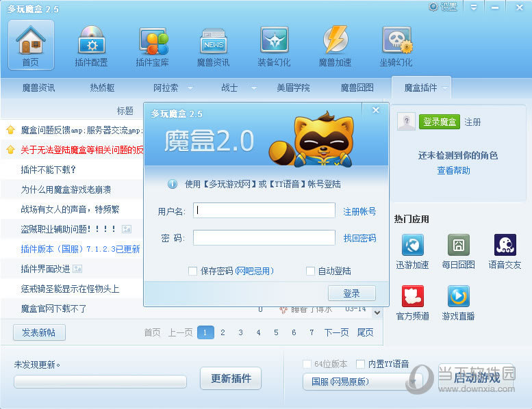Image resolution: width=532 pixels, height=409 pixels.
Task: Go to page 5 of posts
Action: (276, 332)
